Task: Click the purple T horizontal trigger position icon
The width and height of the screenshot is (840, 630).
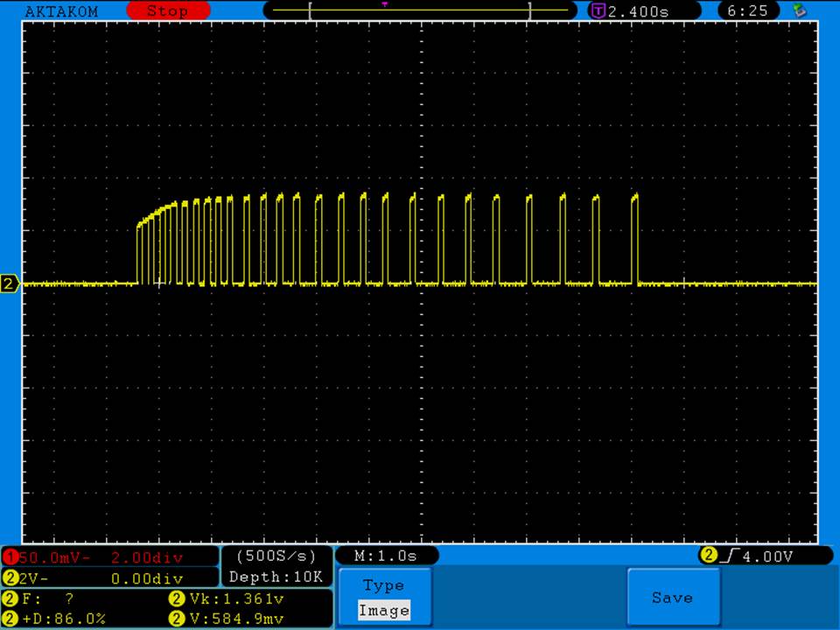Action: point(598,11)
